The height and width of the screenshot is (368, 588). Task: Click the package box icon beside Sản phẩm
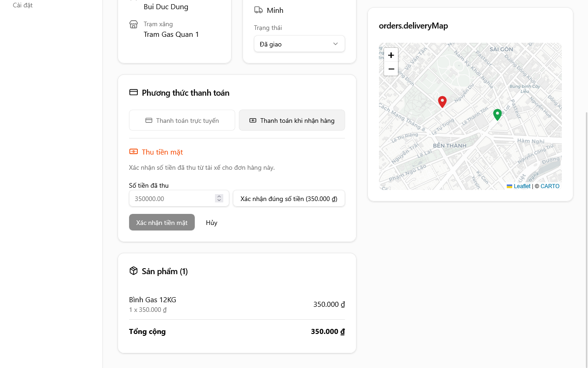click(134, 271)
